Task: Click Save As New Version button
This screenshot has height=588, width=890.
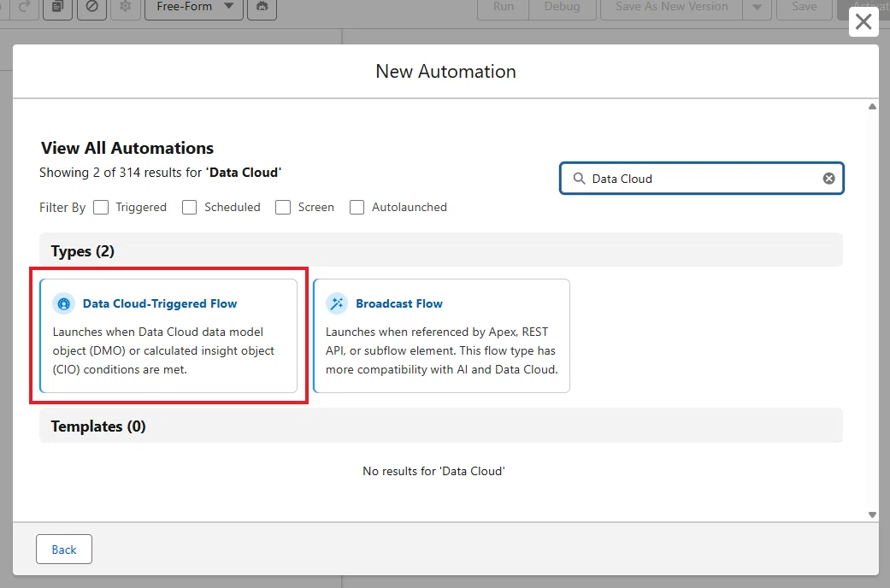Action: point(671,7)
